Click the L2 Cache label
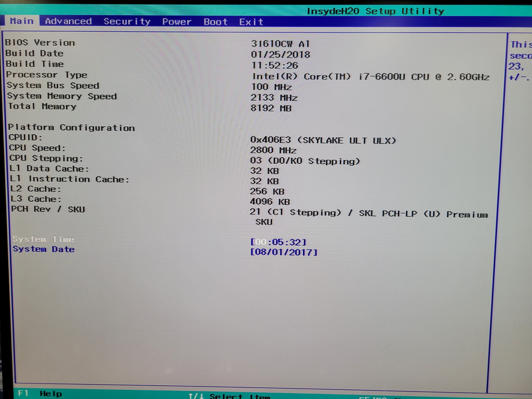The height and width of the screenshot is (399, 532). click(36, 189)
